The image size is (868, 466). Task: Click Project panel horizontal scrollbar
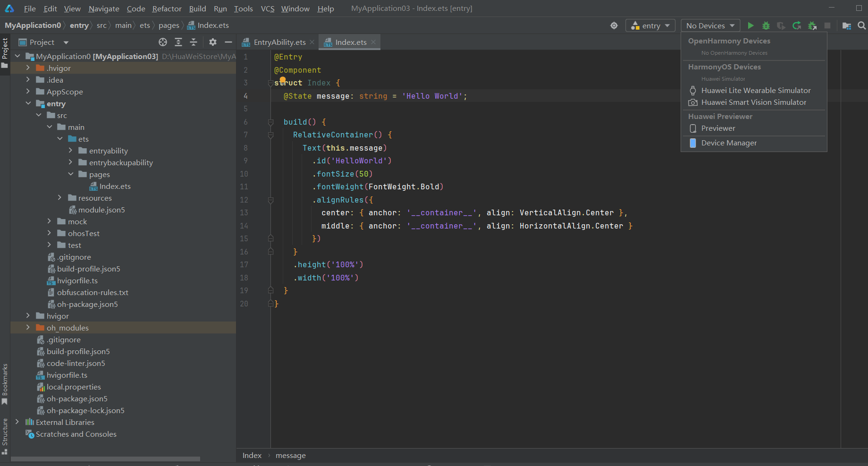click(x=105, y=458)
